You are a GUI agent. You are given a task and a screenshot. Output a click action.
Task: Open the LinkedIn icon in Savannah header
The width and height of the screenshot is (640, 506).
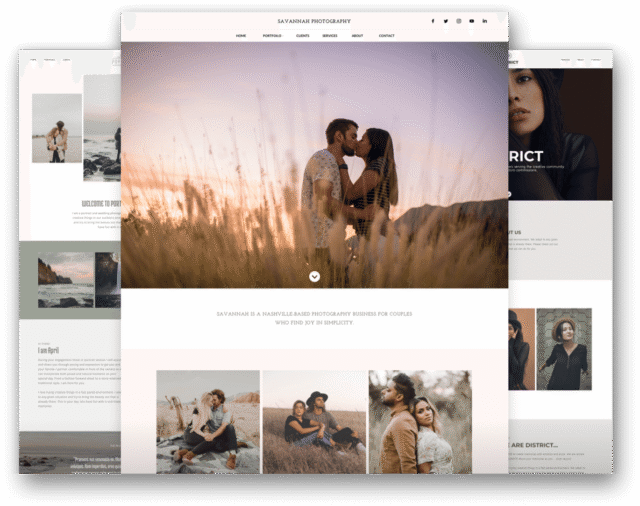(484, 21)
